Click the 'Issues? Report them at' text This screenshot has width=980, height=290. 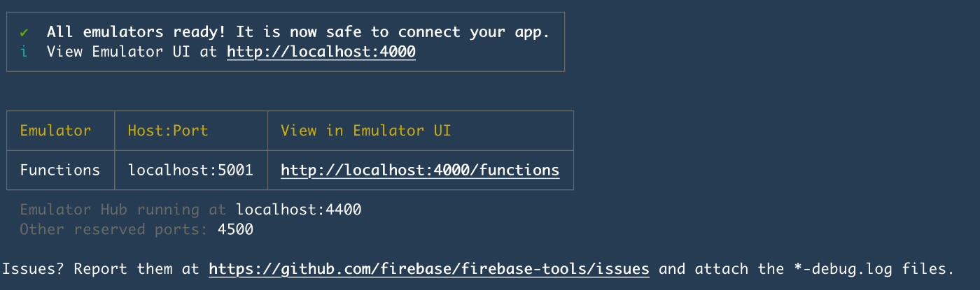coord(101,269)
